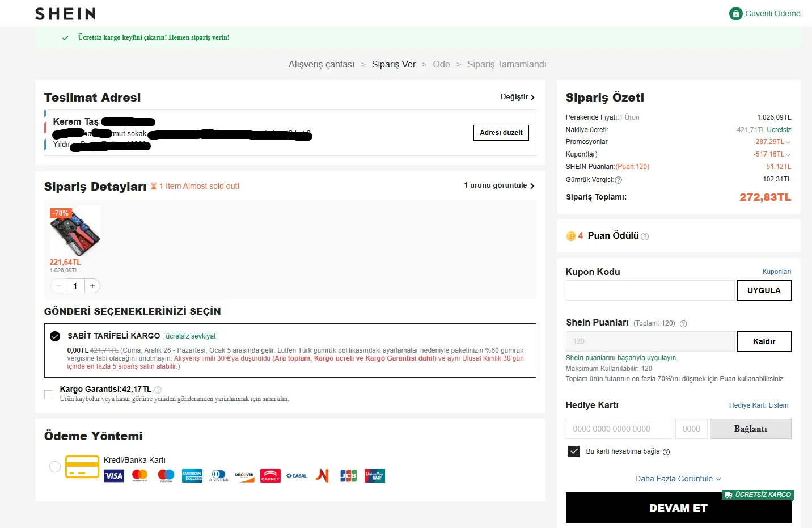Viewport: 812px width, 528px height.
Task: Click '1 Item Almost sold out!' text
Action: (x=199, y=186)
